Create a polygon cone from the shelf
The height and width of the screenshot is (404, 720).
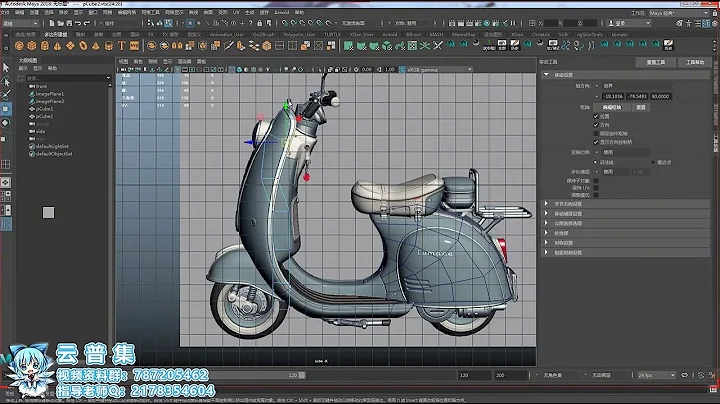pyautogui.click(x=57, y=46)
